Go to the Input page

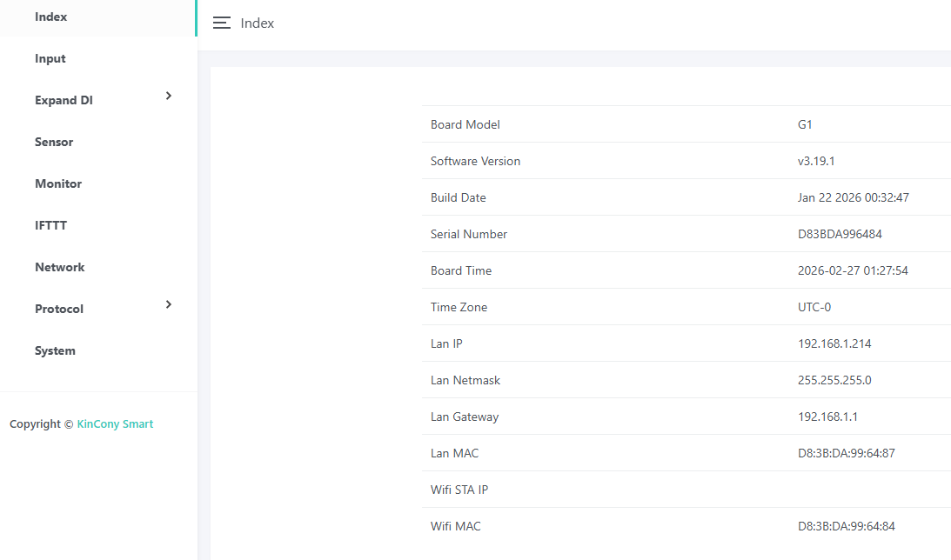click(50, 58)
